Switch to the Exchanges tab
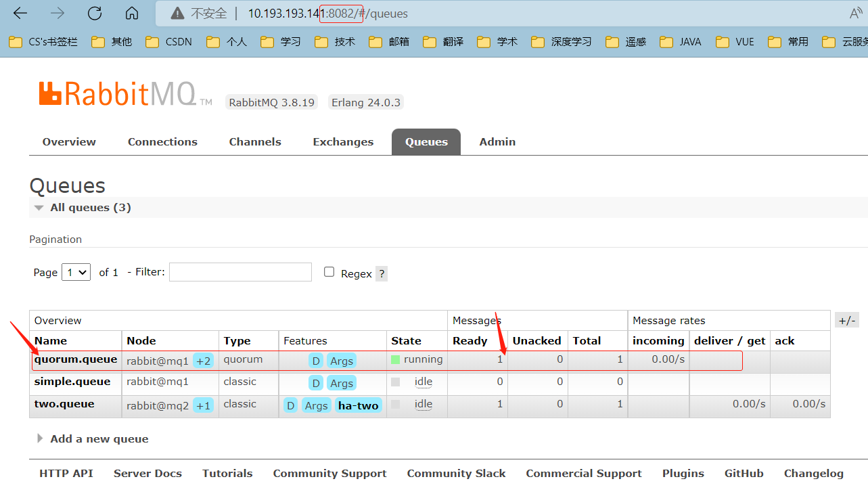 (343, 141)
